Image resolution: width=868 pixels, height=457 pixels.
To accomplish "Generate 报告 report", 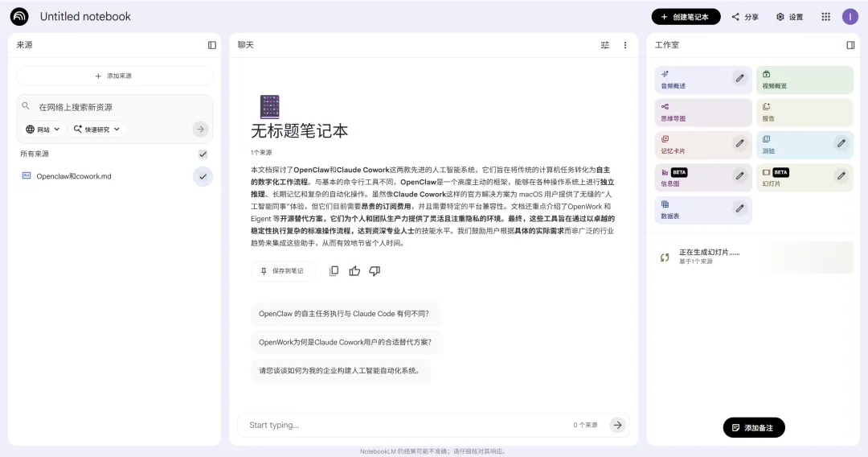I will (x=805, y=113).
